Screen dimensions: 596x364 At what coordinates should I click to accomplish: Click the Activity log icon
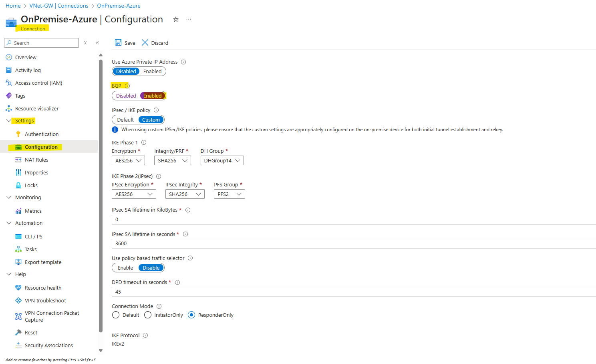[9, 70]
